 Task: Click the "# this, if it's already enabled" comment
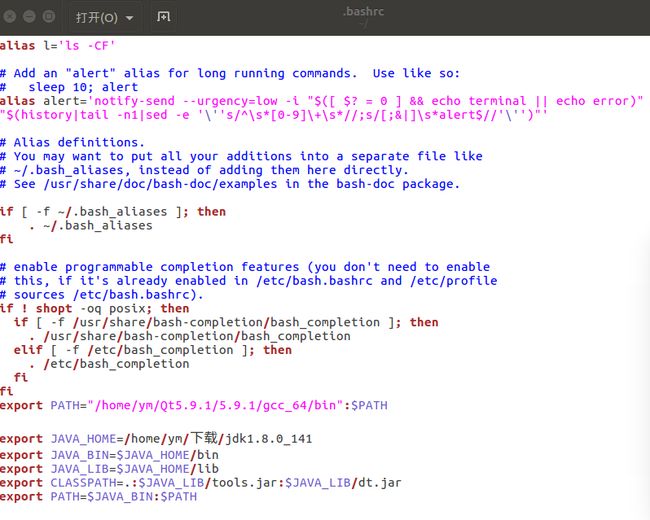248,281
